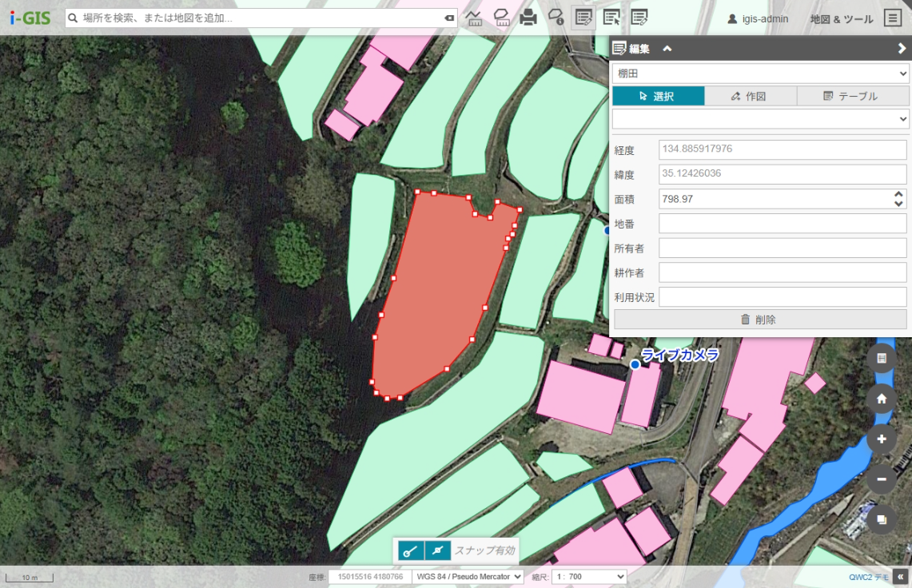Clear the search box with the backspace icon

(449, 18)
